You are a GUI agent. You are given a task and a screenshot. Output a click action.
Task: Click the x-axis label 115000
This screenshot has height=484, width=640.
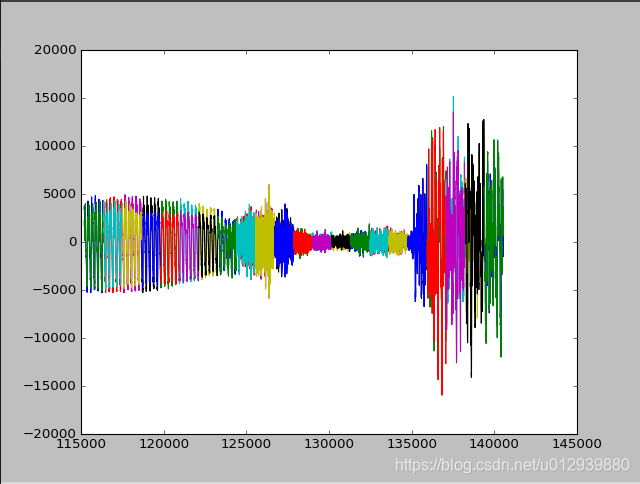click(81, 444)
